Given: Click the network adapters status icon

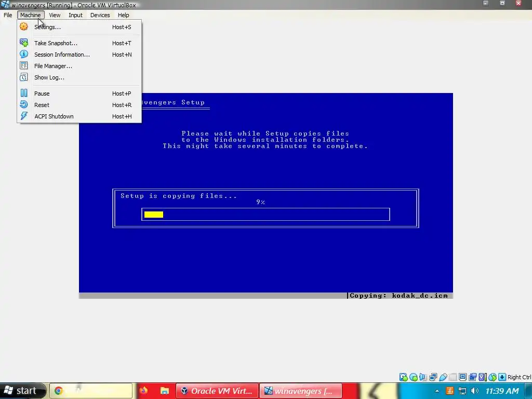Looking at the screenshot, I should [433, 377].
